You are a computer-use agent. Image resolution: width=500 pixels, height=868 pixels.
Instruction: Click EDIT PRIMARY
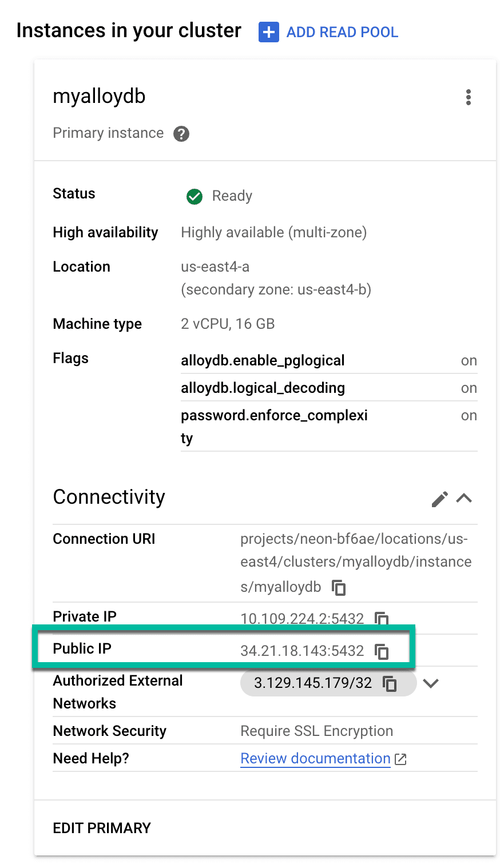tap(102, 827)
